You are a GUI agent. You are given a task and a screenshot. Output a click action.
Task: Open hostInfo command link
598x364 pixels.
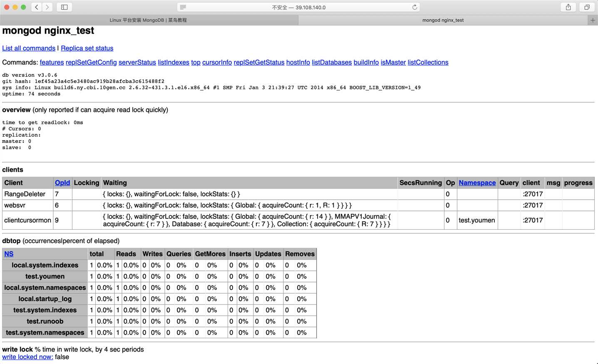click(x=298, y=62)
